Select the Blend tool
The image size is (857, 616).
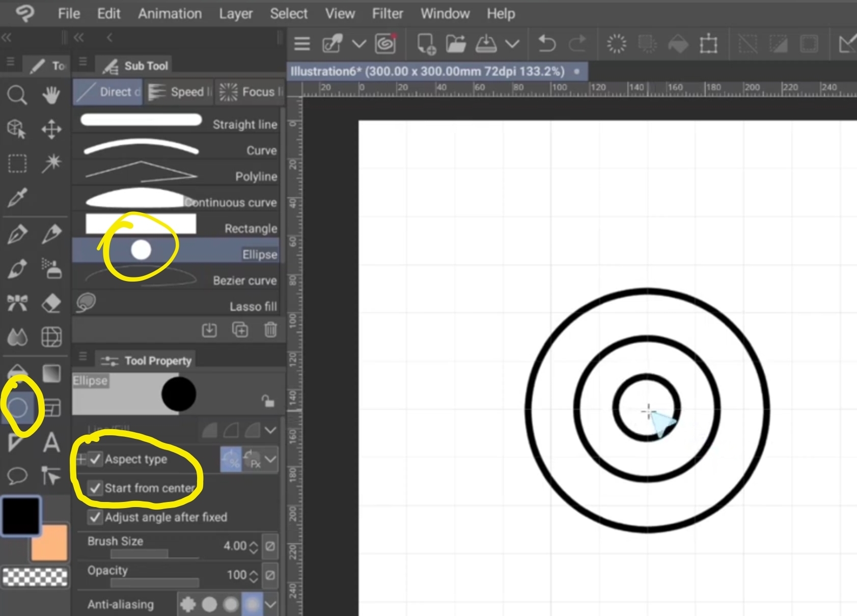tap(17, 337)
